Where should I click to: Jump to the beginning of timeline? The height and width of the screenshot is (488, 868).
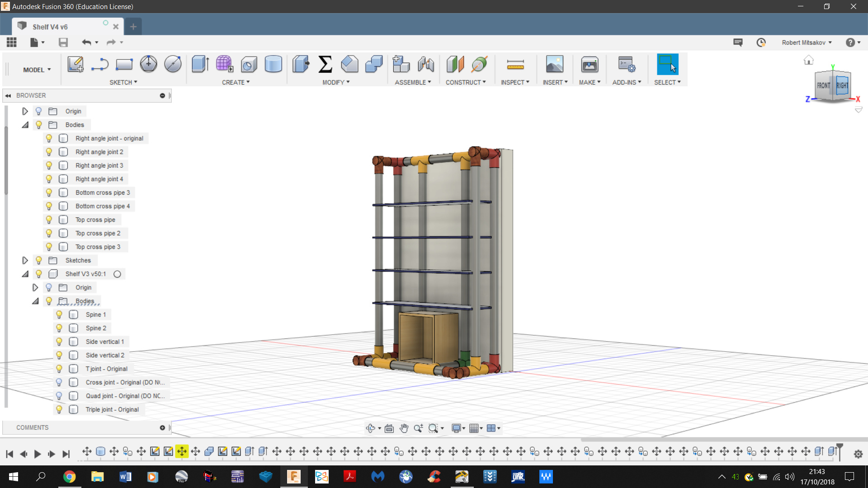point(9,454)
